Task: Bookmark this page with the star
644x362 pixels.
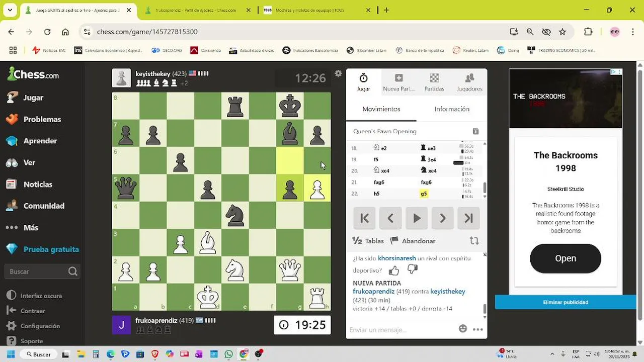Action: (x=562, y=32)
